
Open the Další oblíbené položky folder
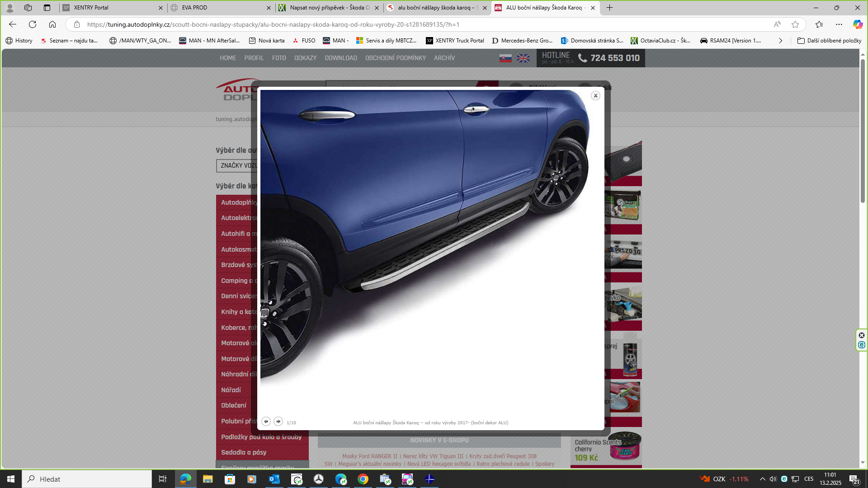[829, 41]
